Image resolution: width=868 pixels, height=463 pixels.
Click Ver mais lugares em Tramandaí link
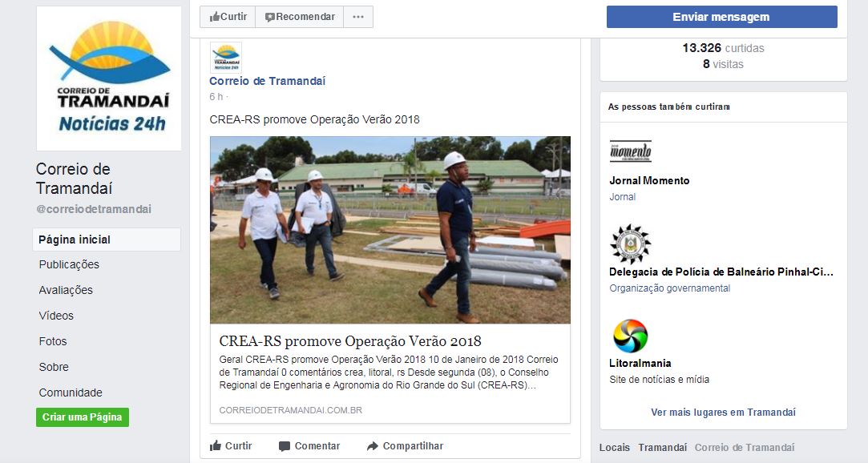point(724,412)
